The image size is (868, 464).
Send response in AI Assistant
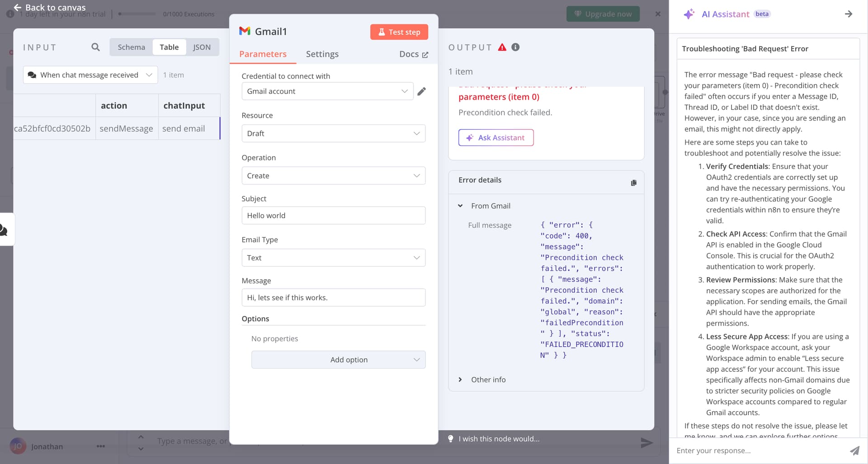click(854, 450)
